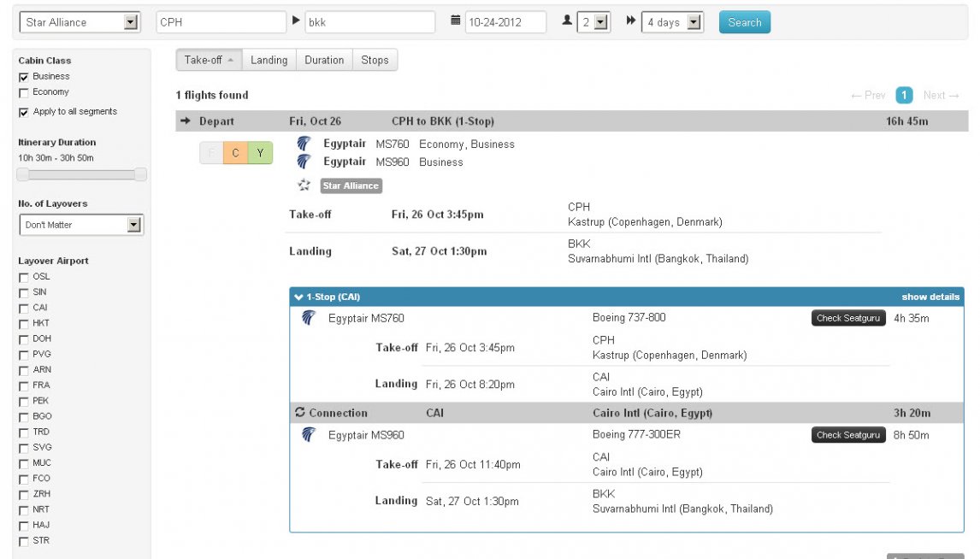Click the origin airport field CPH
Screen dimensions: 980x559
pyautogui.click(x=221, y=22)
